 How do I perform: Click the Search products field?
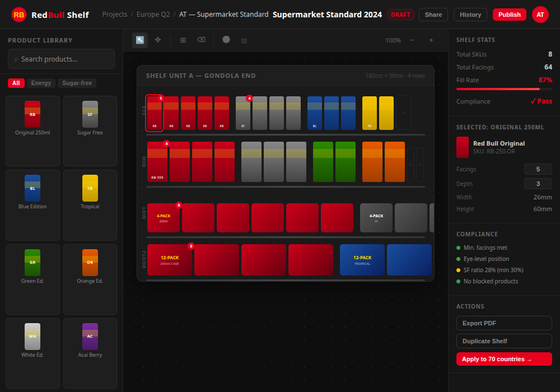click(61, 59)
